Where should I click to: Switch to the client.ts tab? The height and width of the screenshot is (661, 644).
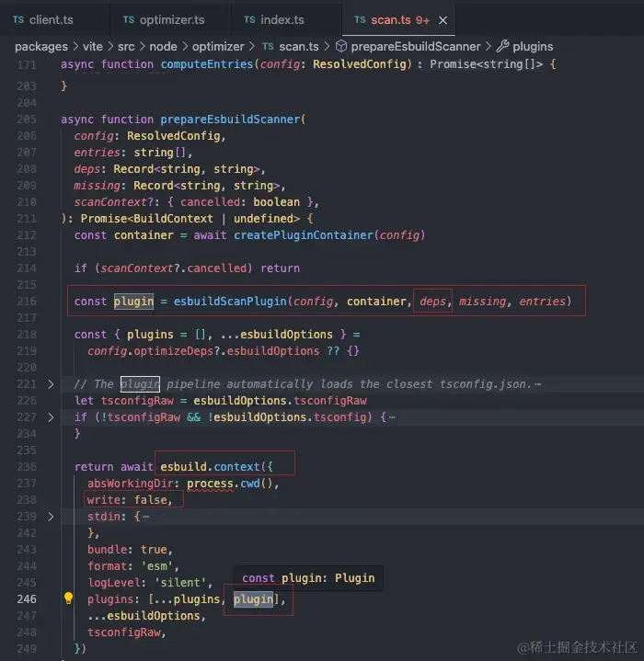(51, 20)
